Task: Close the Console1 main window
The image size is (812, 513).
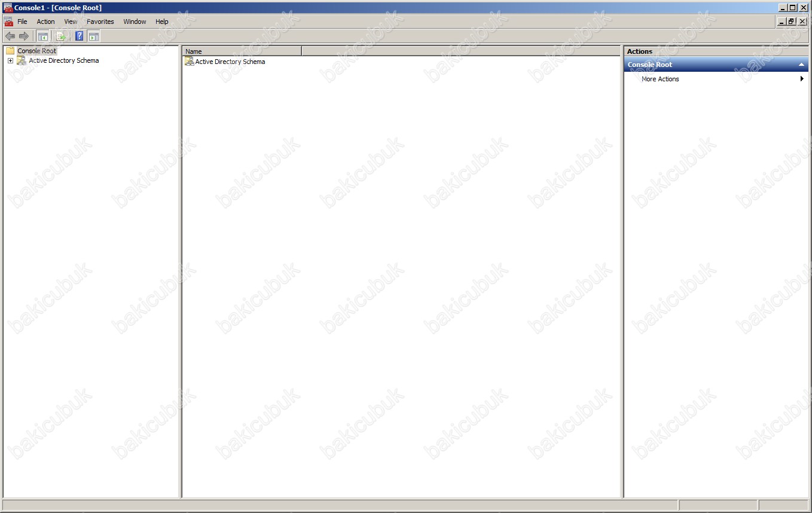Action: point(804,8)
